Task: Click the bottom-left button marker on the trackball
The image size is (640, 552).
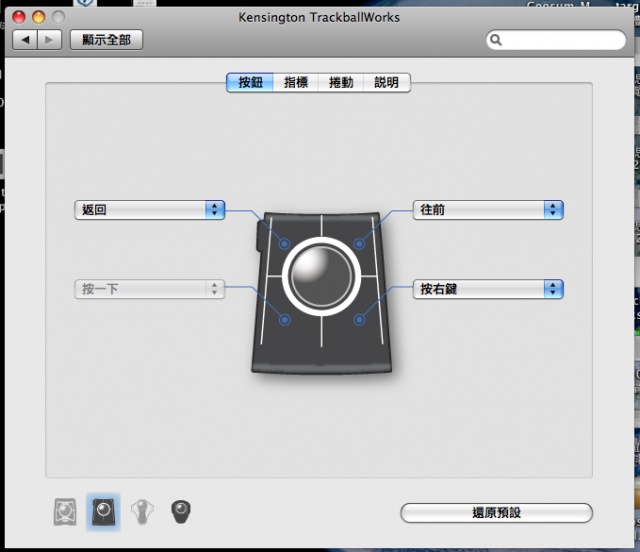Action: tap(284, 320)
